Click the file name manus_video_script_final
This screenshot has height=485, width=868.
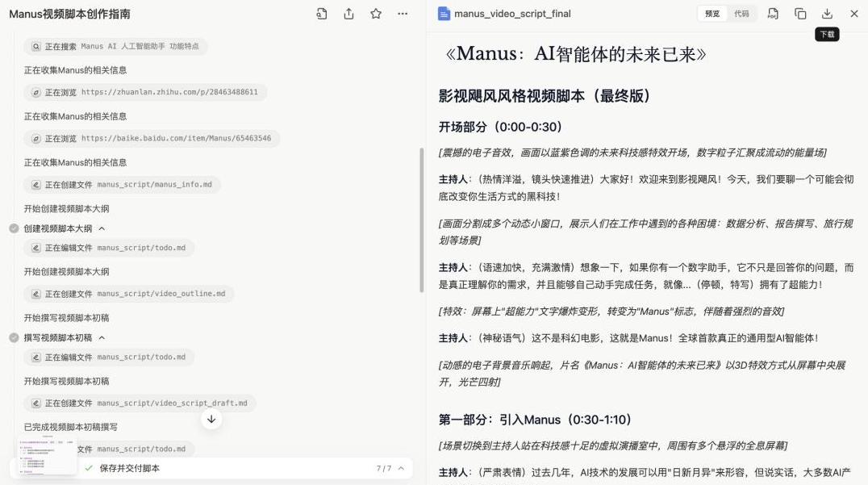click(512, 14)
